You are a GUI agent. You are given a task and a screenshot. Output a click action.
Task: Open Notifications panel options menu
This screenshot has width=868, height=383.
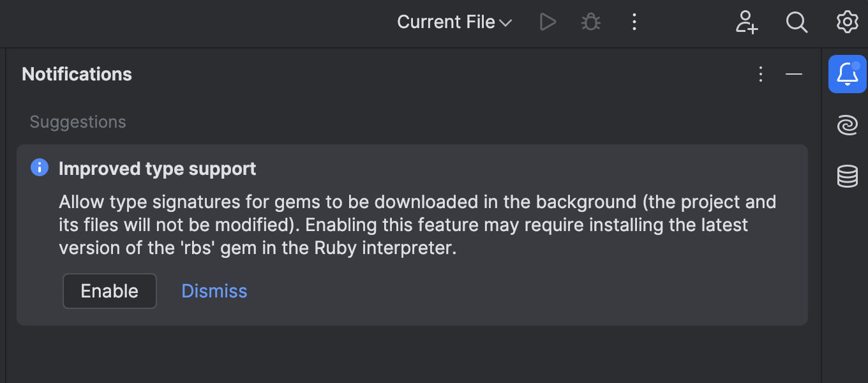pos(760,74)
